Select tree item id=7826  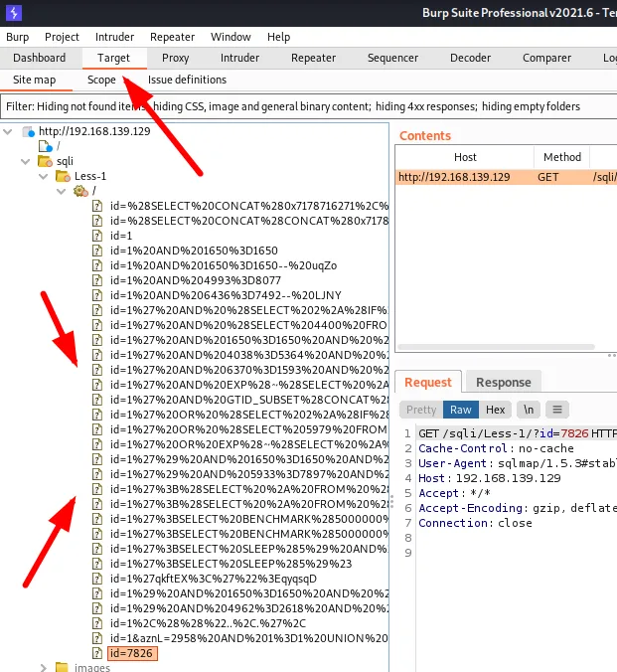coord(132,653)
